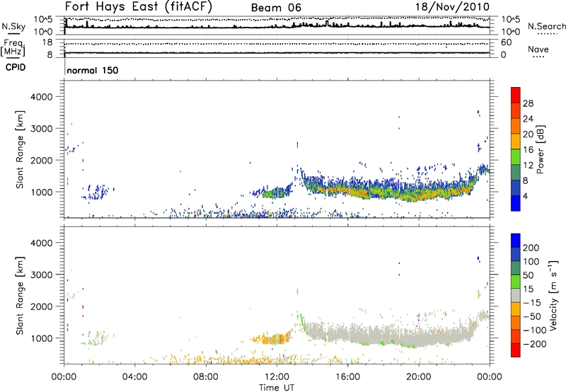This screenshot has width=566, height=392.
Task: Click the "Power [dB]" colorbar title
Action: tap(540, 149)
